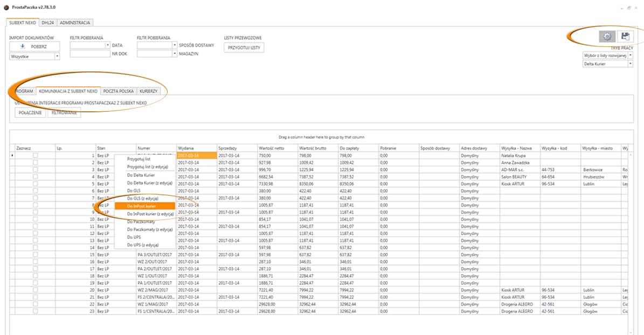Open the POŁĄCZENIE connection settings button
This screenshot has height=335, width=644.
pyautogui.click(x=30, y=113)
